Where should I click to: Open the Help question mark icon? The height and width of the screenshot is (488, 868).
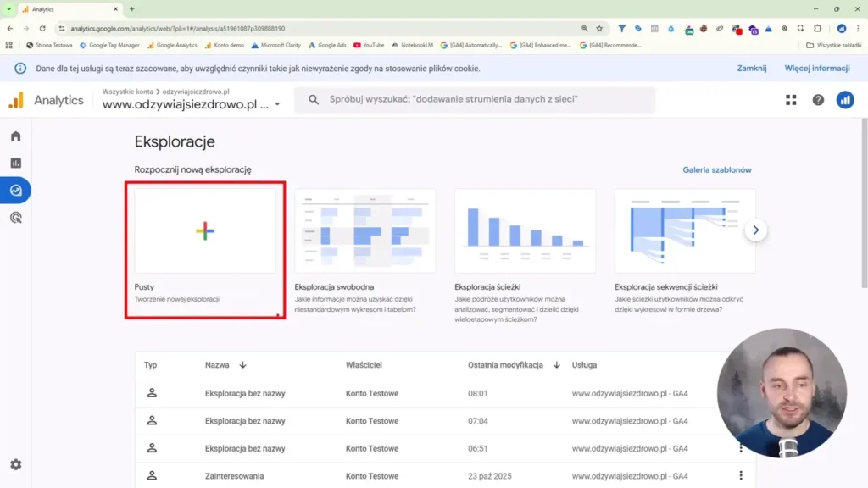click(818, 100)
